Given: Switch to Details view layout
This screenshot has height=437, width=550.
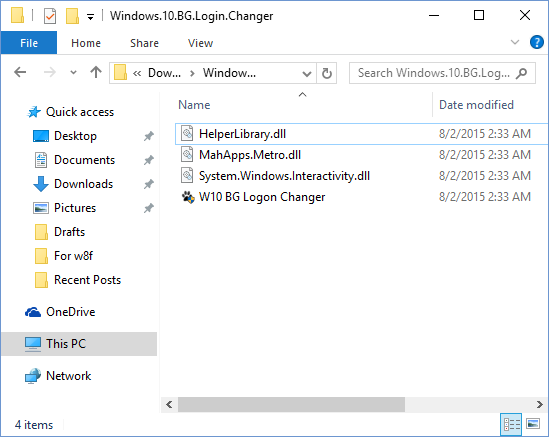Looking at the screenshot, I should [x=511, y=424].
